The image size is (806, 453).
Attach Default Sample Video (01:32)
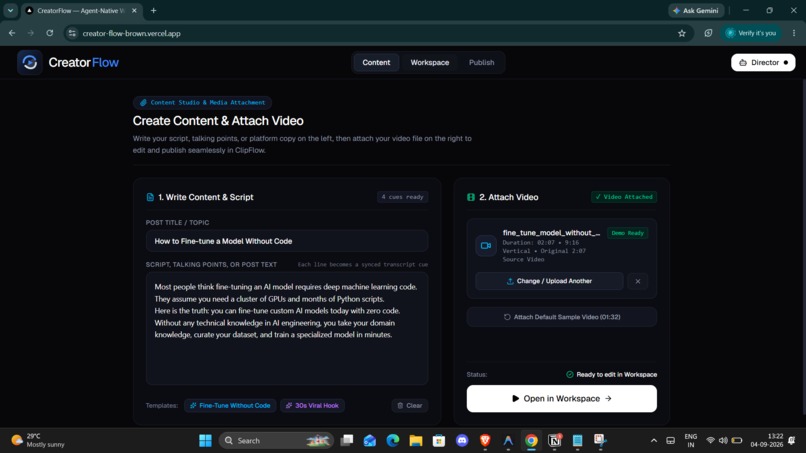click(x=561, y=317)
